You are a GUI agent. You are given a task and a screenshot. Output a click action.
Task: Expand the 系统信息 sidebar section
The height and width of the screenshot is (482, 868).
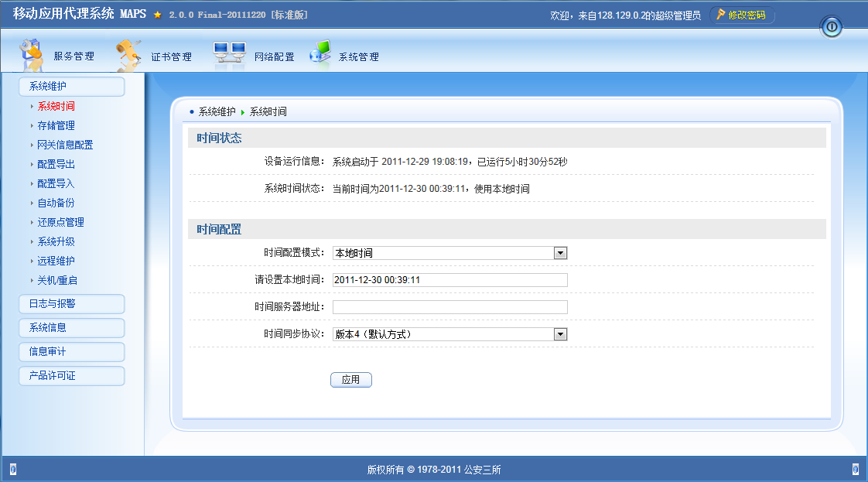point(71,328)
